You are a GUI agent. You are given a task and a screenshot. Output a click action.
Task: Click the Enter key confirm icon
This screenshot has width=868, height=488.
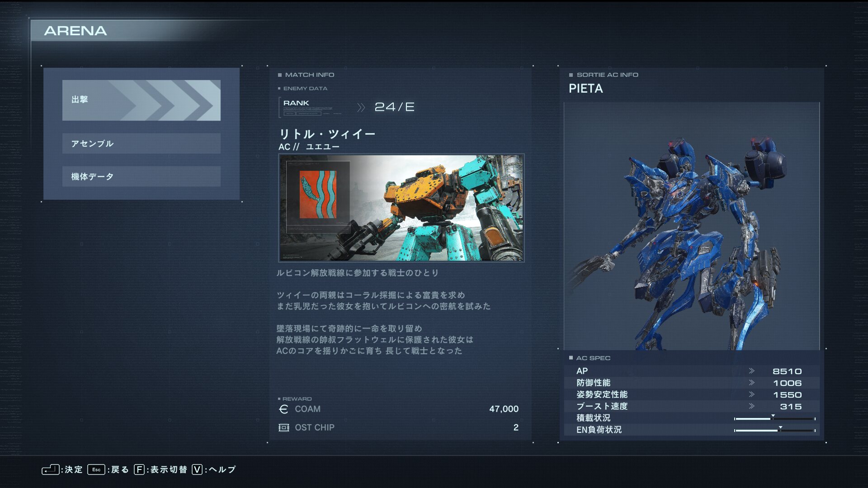[50, 469]
